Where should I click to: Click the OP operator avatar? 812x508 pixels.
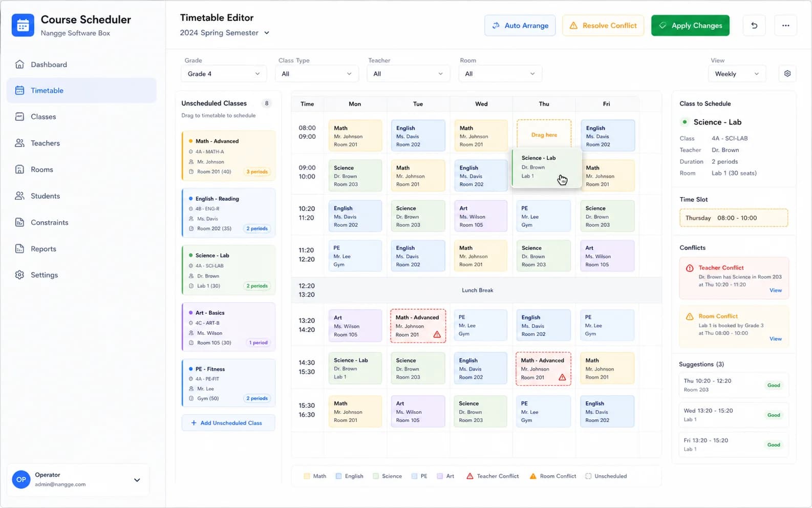[x=21, y=480]
